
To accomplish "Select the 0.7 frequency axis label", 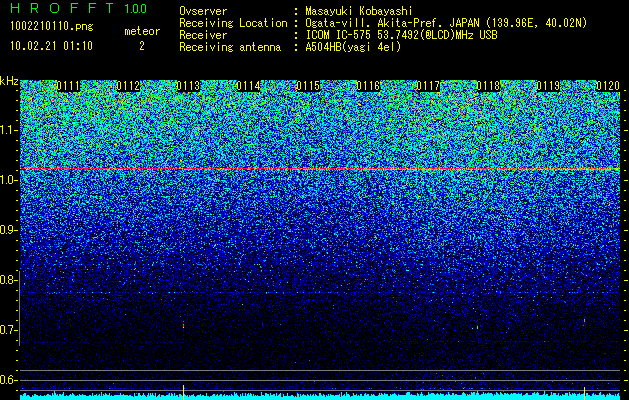I will click(9, 330).
